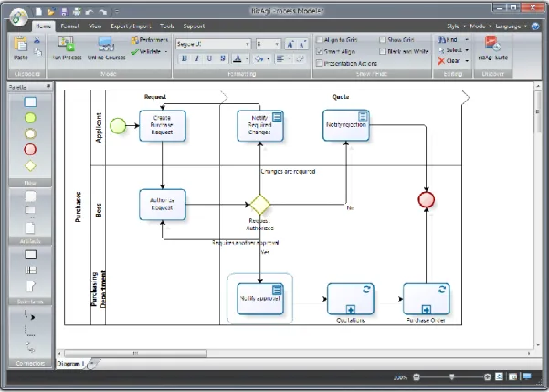The height and width of the screenshot is (392, 549).
Task: Pick the green Start Event in palette
Action: tap(30, 118)
